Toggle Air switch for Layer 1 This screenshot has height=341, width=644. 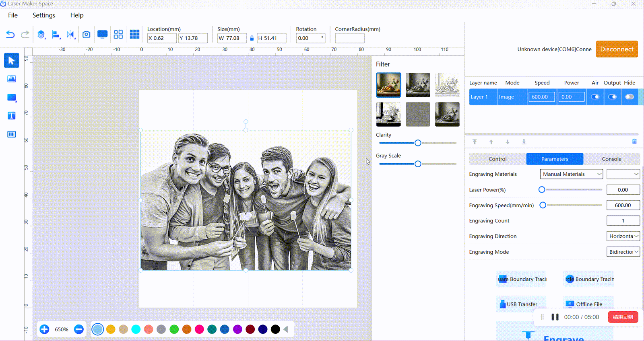(x=595, y=97)
